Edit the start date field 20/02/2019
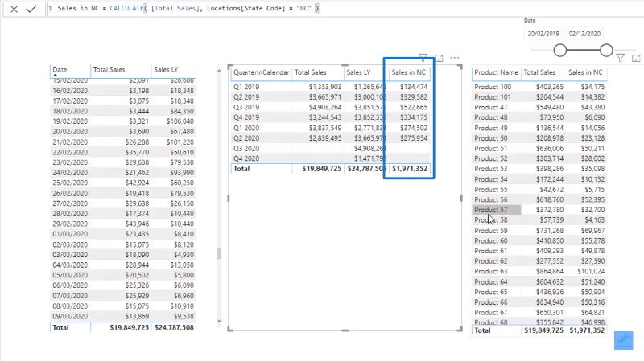The height and width of the screenshot is (361, 644). coord(543,34)
